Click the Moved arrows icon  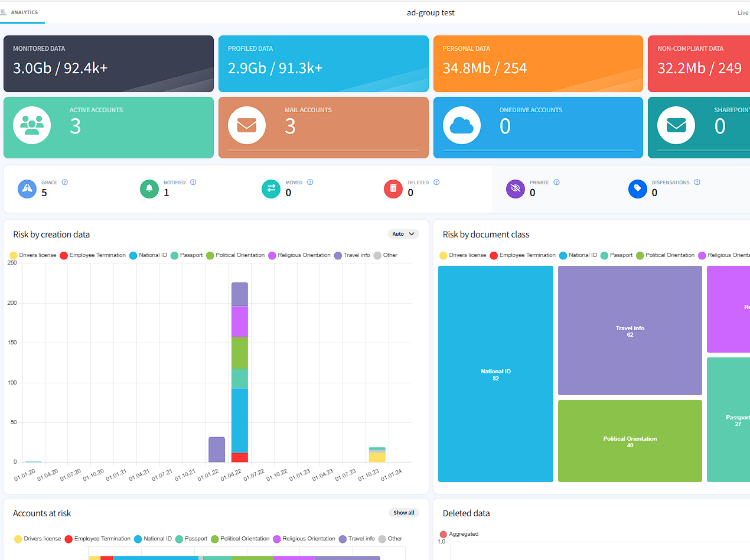tap(271, 189)
